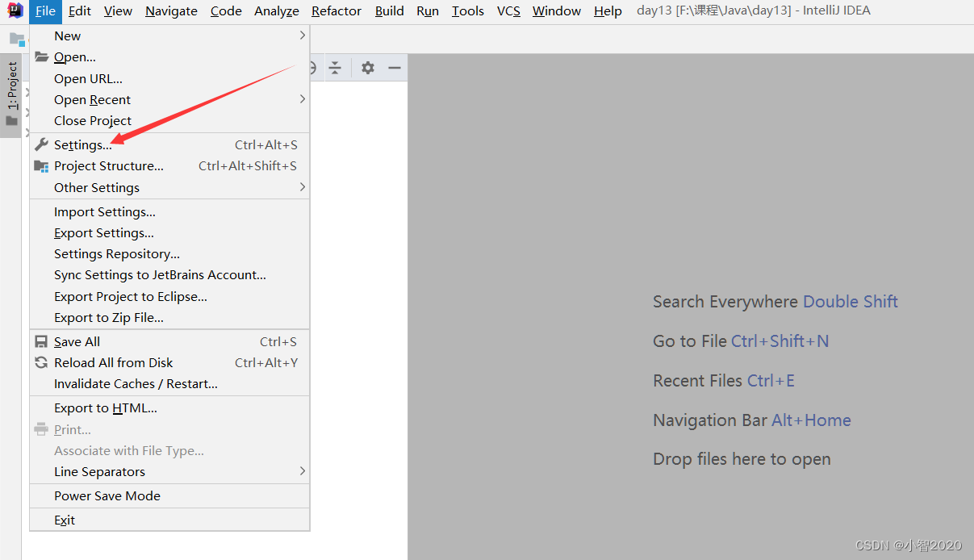Choose Export Project to Eclipse...
Viewport: 974px width, 560px height.
(169, 296)
